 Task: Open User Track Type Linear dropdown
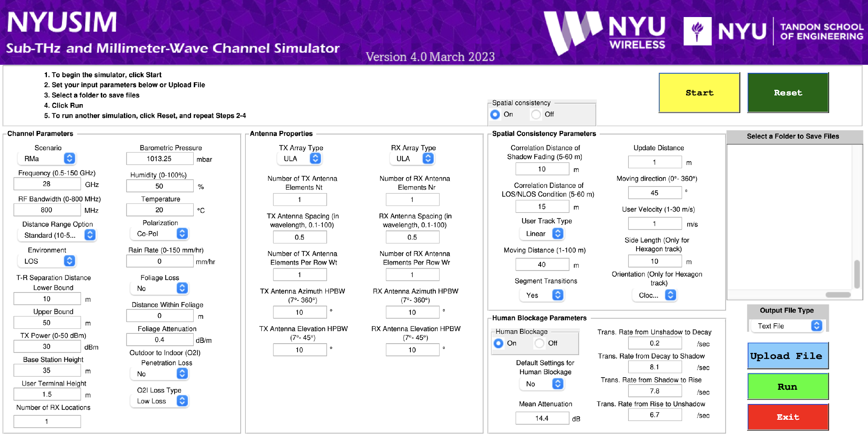click(558, 233)
